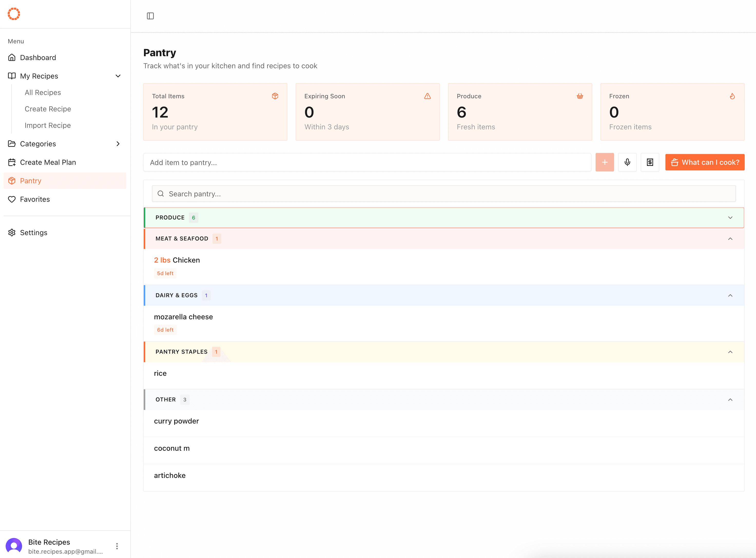756x558 pixels.
Task: Expand the PRODUCE category section
Action: pyautogui.click(x=730, y=217)
